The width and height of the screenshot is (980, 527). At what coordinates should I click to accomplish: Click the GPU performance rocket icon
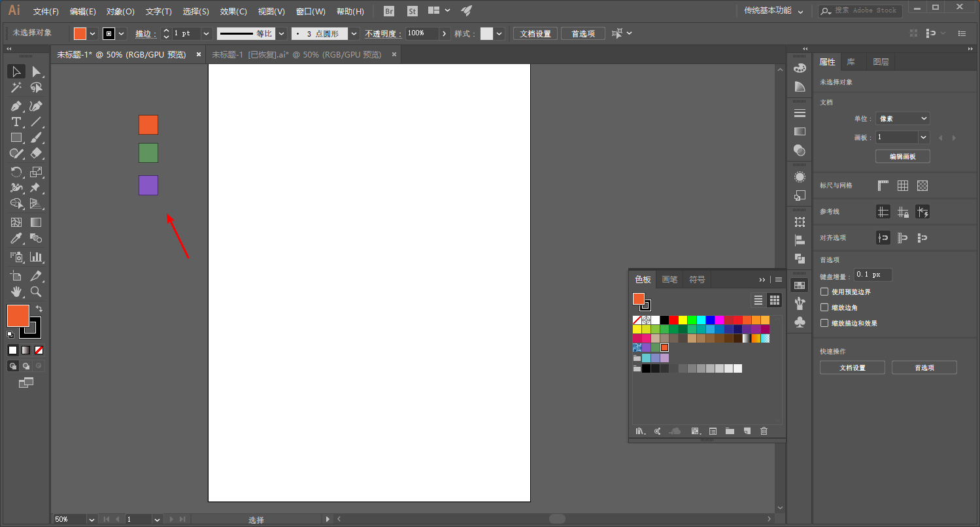click(466, 10)
